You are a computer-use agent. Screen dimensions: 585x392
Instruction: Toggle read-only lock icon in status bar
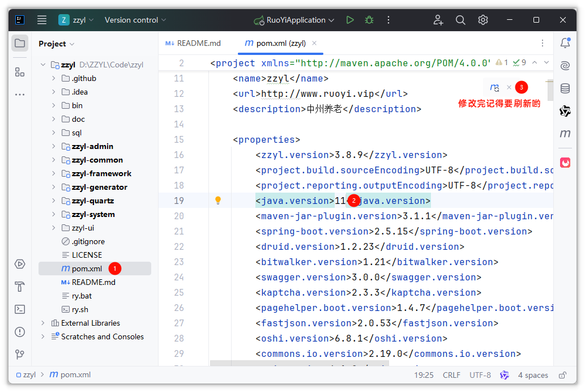coord(562,375)
